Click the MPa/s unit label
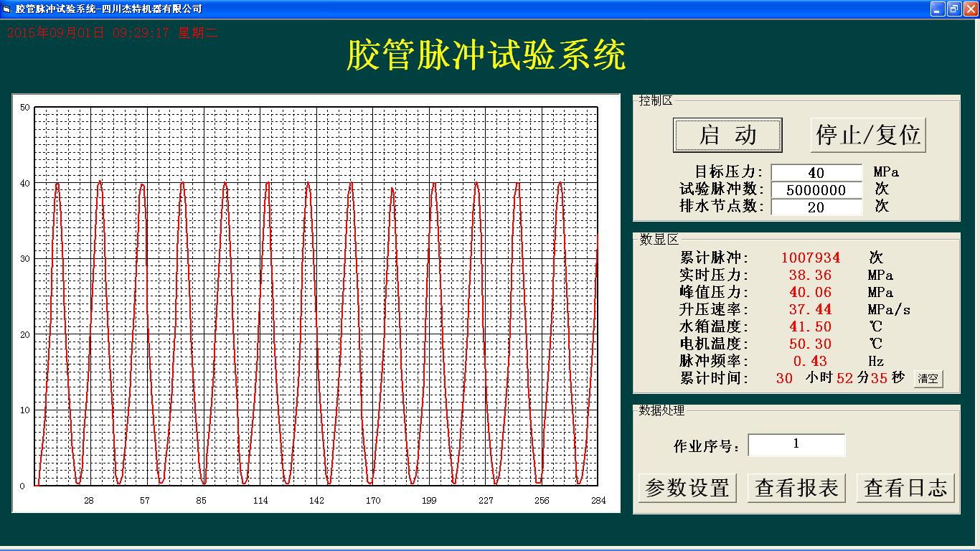The height and width of the screenshot is (551, 980). (x=889, y=310)
